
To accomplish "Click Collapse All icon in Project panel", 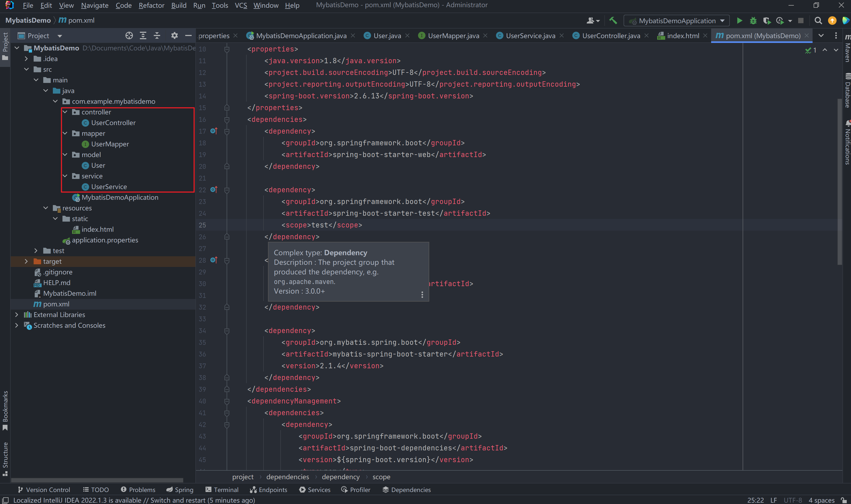I will click(x=157, y=36).
